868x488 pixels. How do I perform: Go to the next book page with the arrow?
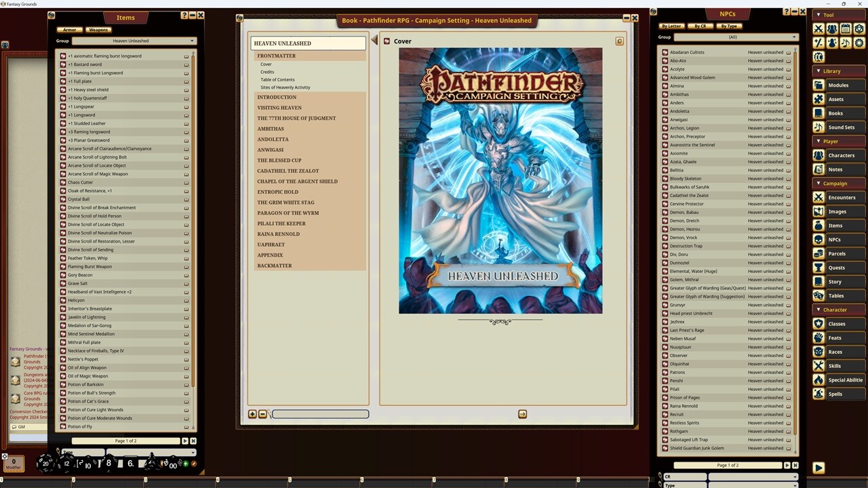click(522, 413)
